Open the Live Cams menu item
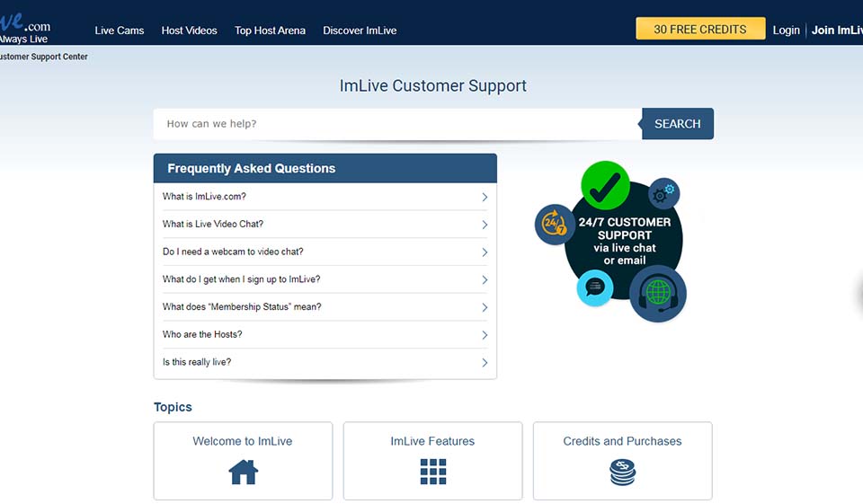This screenshot has width=863, height=504. pyautogui.click(x=120, y=31)
